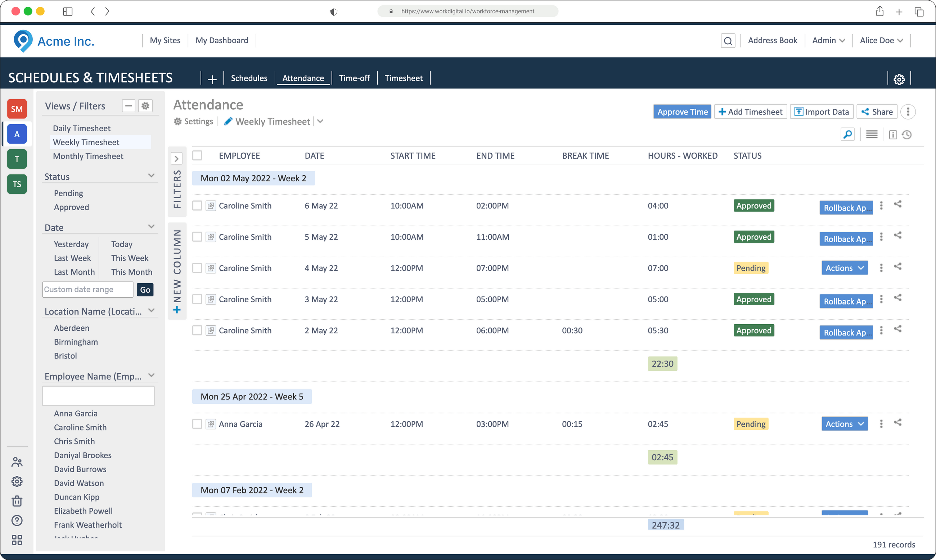Viewport: 936px width, 560px height.
Task: Expand the Weekly Timesheet view dropdown
Action: 320,121
